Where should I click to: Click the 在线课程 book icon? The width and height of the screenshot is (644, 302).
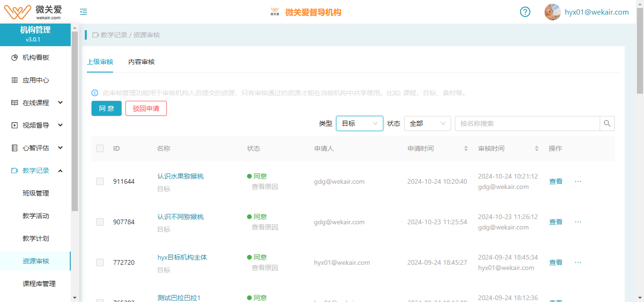pos(15,103)
